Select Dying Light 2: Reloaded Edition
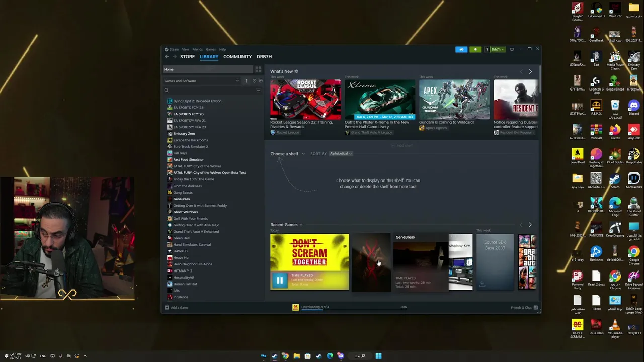This screenshot has height=362, width=644. pos(197,101)
